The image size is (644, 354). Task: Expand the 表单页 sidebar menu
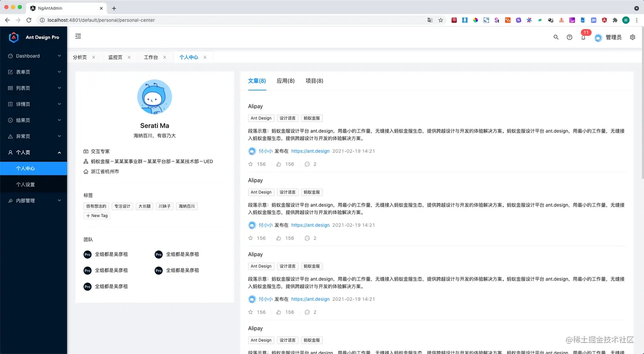coord(34,72)
